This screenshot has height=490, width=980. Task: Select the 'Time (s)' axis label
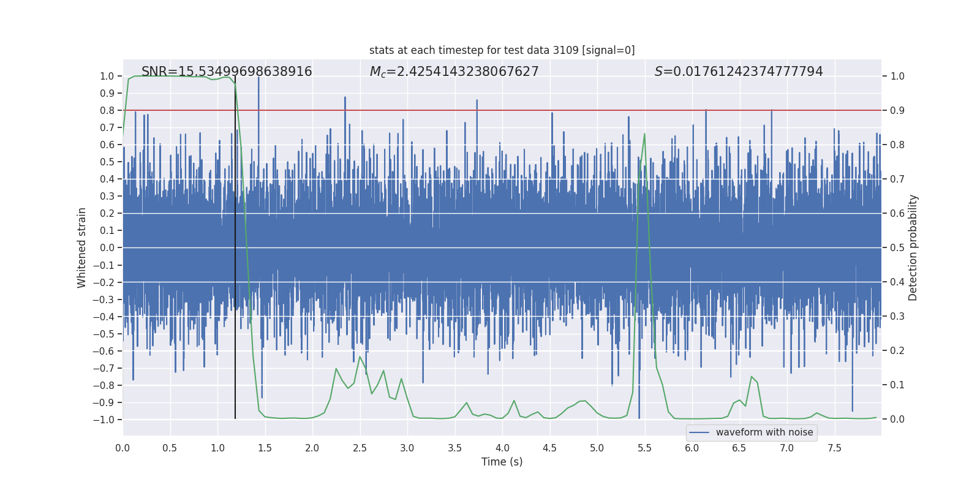(x=502, y=462)
